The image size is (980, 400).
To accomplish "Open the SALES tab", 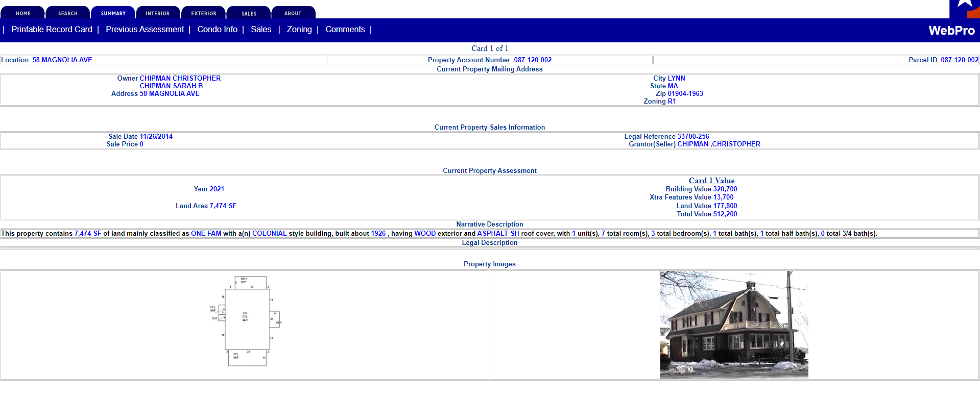I will click(x=249, y=13).
